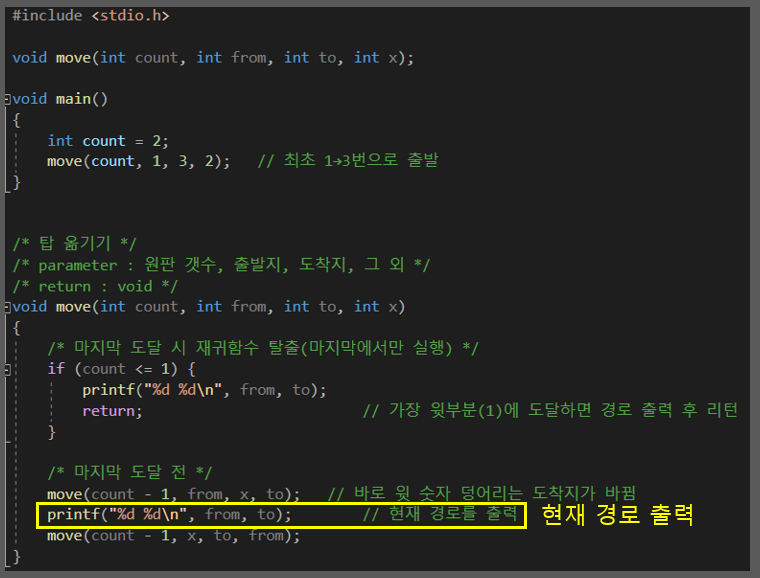Click the '/* 마지막 도달 전 */' comment
760x578 pixels.
[130, 472]
